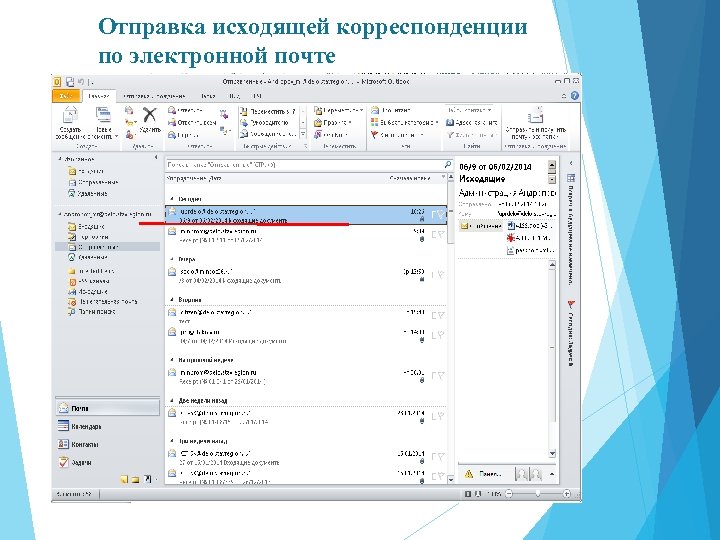Click the reading pane scroll-down arrow
This screenshot has width=720, height=540.
click(x=552, y=454)
